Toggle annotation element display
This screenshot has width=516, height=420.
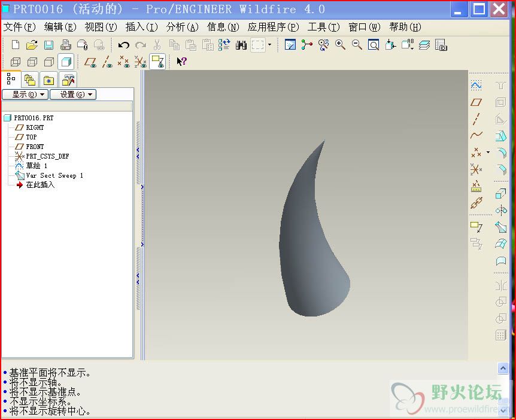coord(157,62)
